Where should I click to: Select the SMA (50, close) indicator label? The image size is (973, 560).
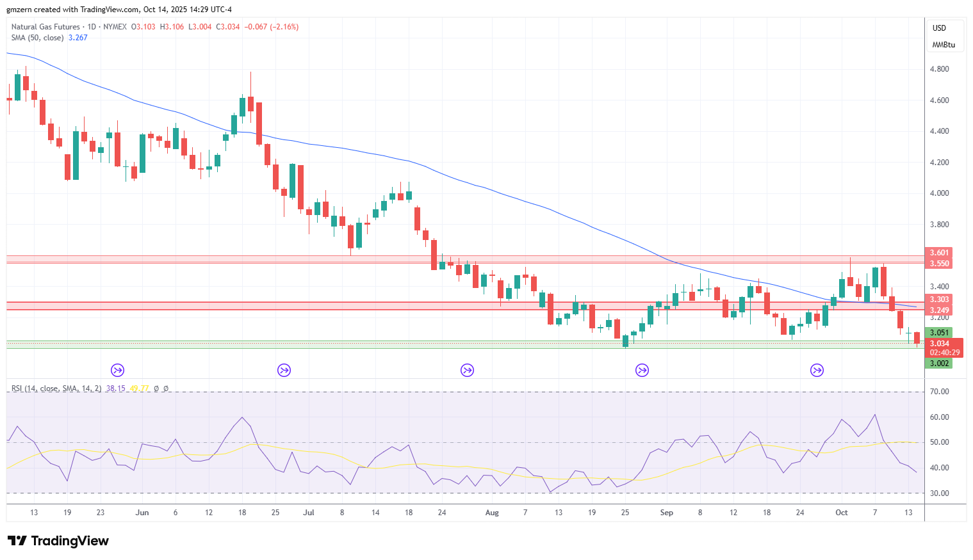[37, 38]
